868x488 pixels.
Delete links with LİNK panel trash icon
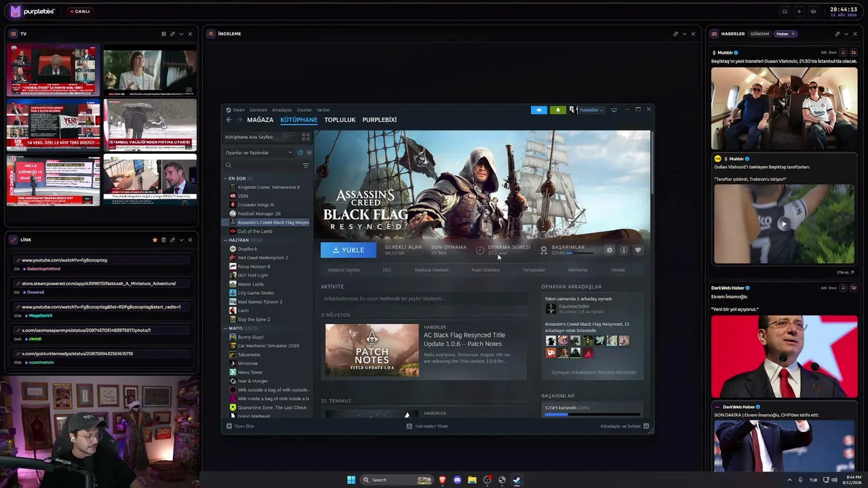[x=163, y=240]
